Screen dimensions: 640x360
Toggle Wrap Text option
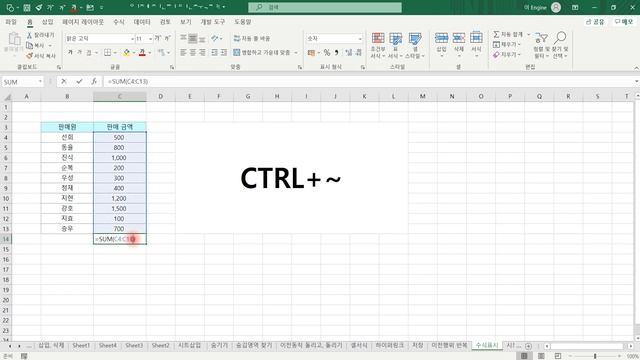tap(252, 38)
